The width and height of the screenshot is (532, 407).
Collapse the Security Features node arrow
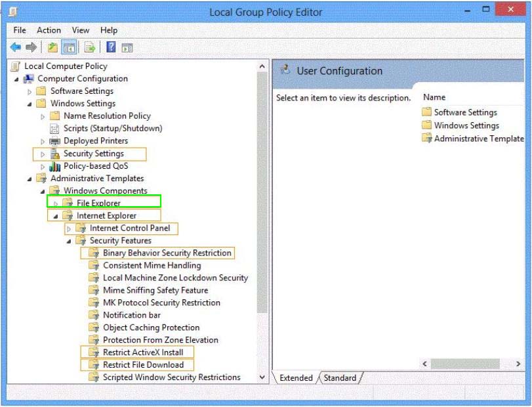click(69, 242)
